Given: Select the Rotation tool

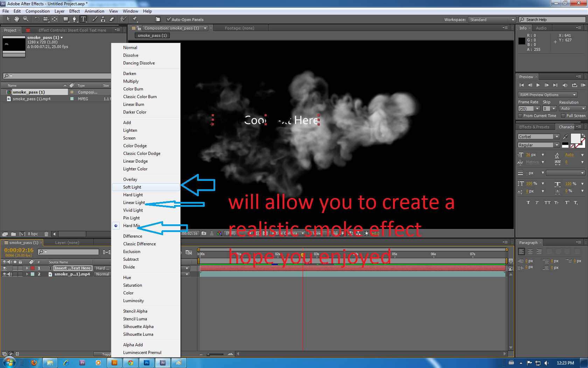Looking at the screenshot, I should point(37,19).
